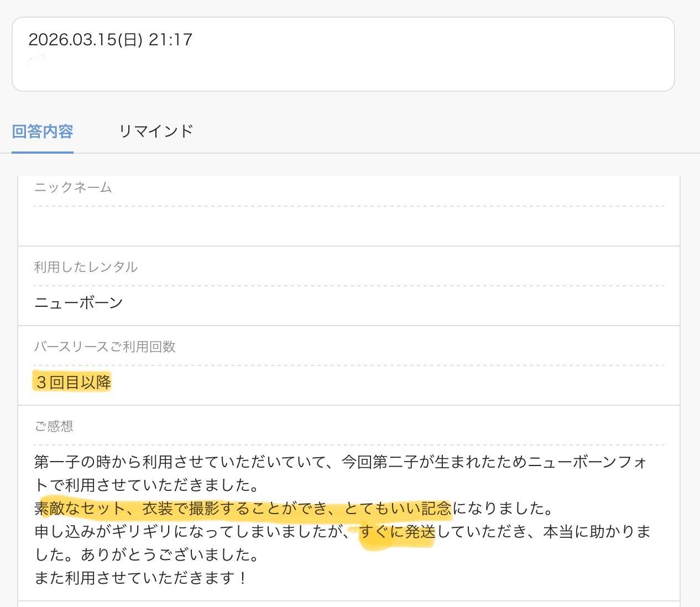Click the 2026.03.15(日) 21:17 timestamp
Screen dimensions: 700x607
point(110,40)
